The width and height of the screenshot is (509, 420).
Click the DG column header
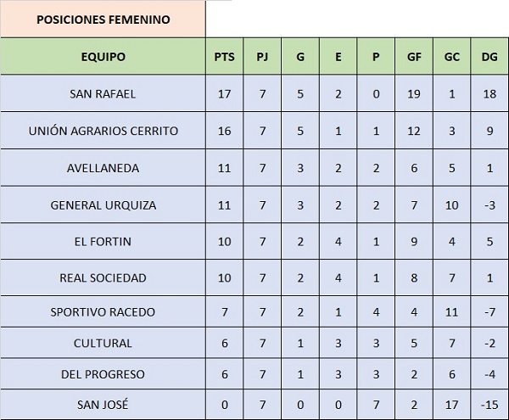489,57
